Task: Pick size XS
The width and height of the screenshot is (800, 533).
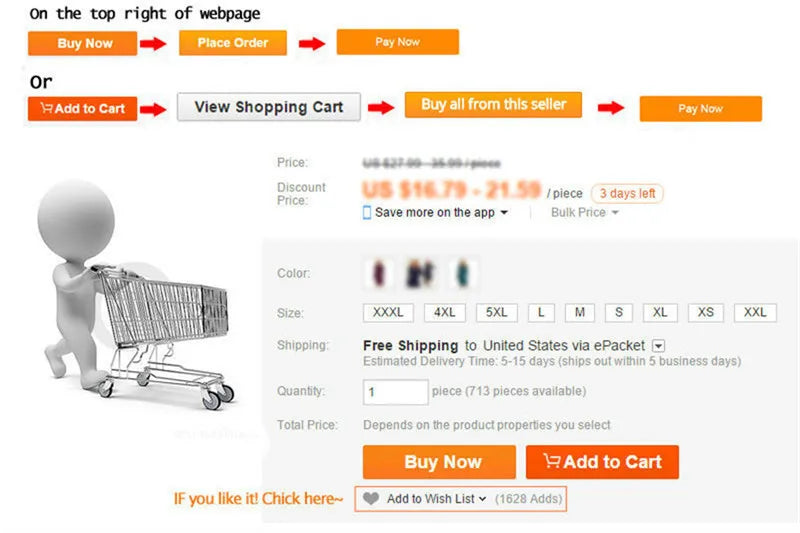Action: (x=706, y=313)
